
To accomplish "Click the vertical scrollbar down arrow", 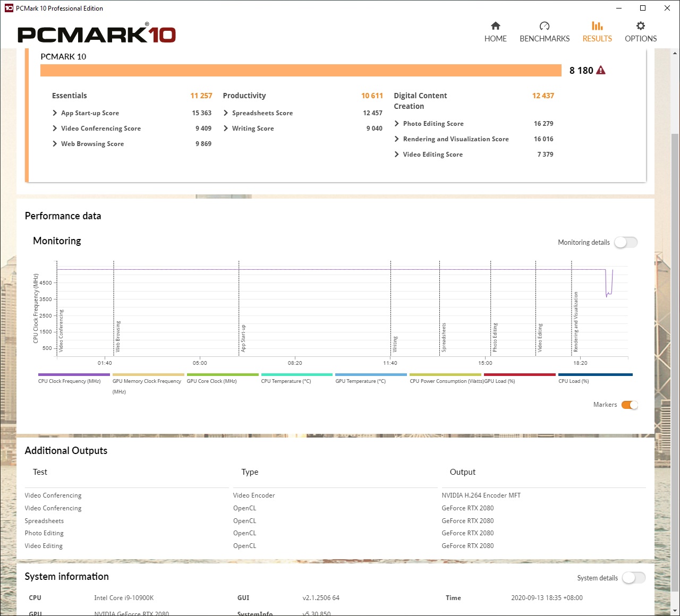I will coord(675,611).
